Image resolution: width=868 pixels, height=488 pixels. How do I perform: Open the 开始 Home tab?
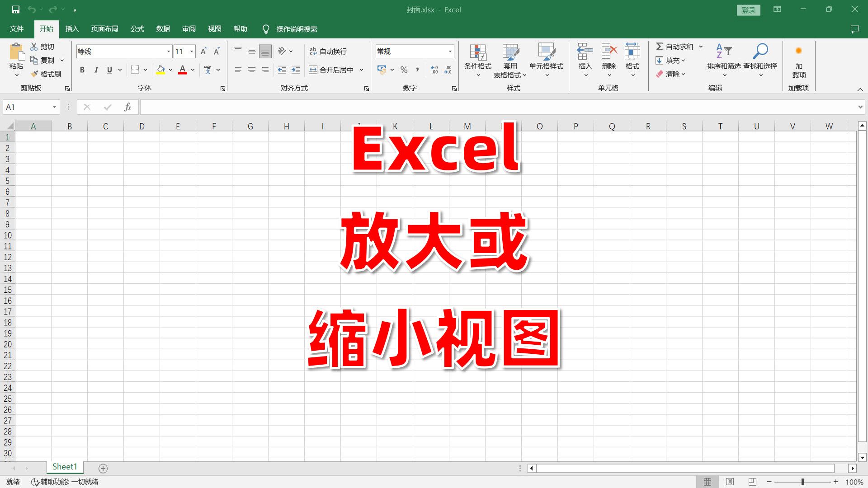coord(47,28)
